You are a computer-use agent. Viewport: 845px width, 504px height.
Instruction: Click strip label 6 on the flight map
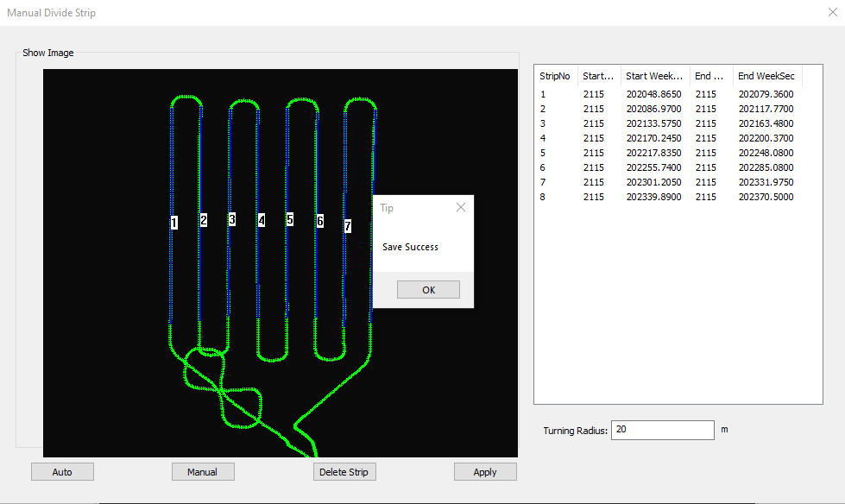(x=319, y=222)
